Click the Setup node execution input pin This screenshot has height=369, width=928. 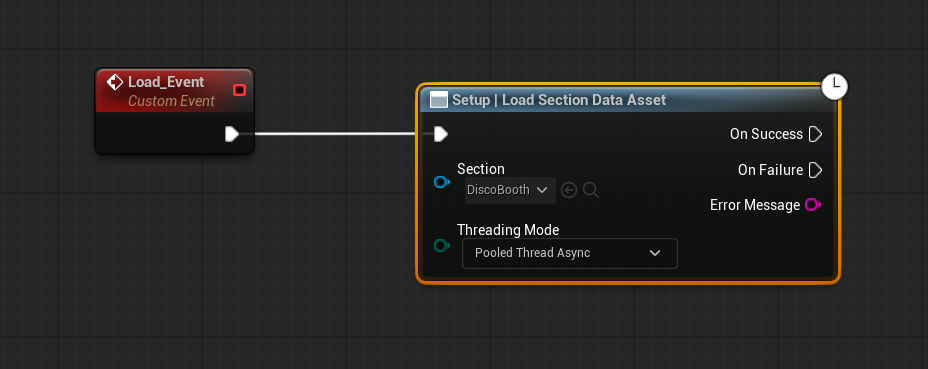pyautogui.click(x=440, y=134)
